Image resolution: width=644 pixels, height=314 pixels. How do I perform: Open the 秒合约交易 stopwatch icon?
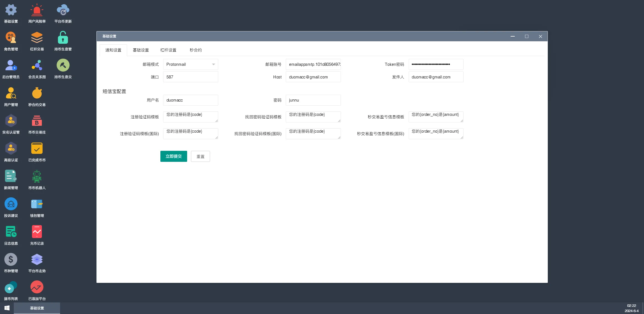pos(37,94)
